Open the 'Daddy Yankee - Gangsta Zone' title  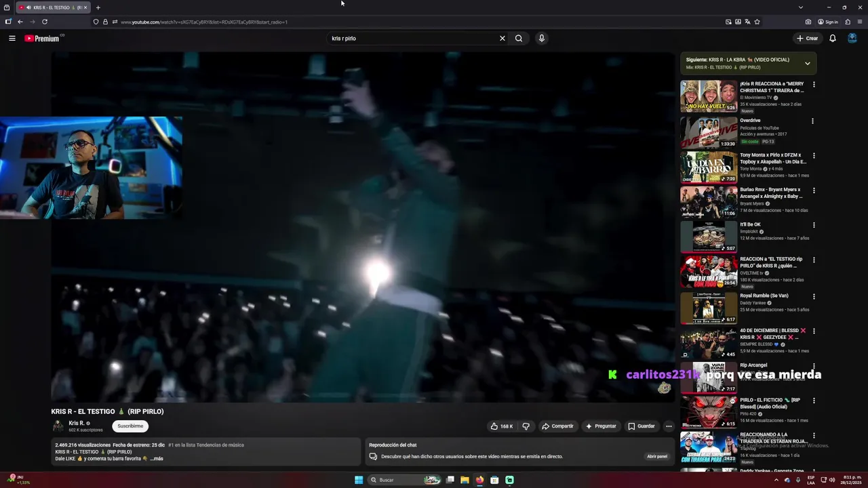(x=772, y=471)
